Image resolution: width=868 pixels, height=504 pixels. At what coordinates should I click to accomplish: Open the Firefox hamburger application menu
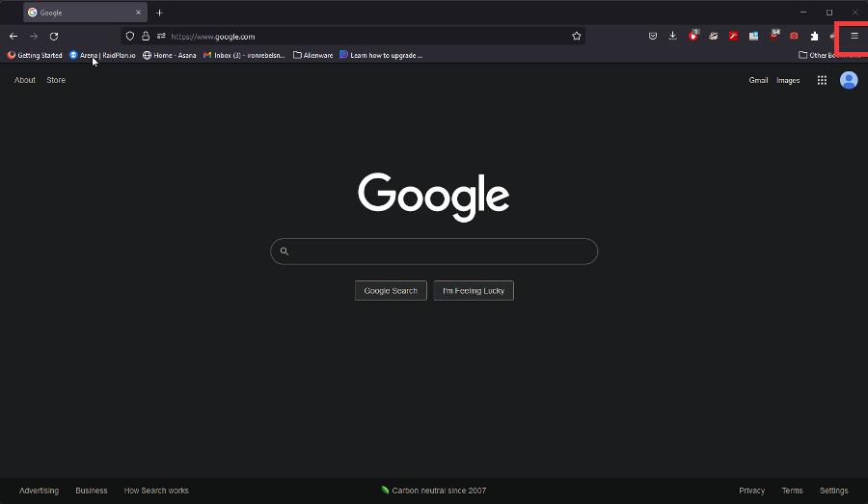[854, 36]
